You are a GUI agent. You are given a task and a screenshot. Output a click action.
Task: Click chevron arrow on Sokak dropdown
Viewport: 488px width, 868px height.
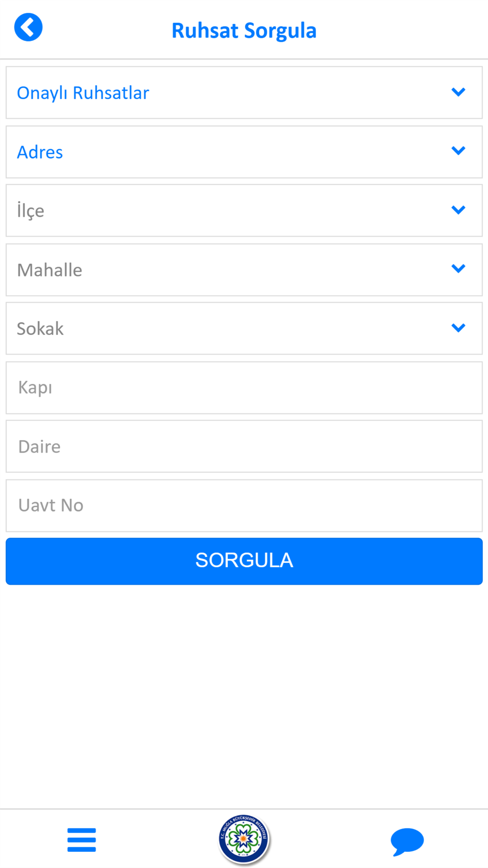(458, 328)
